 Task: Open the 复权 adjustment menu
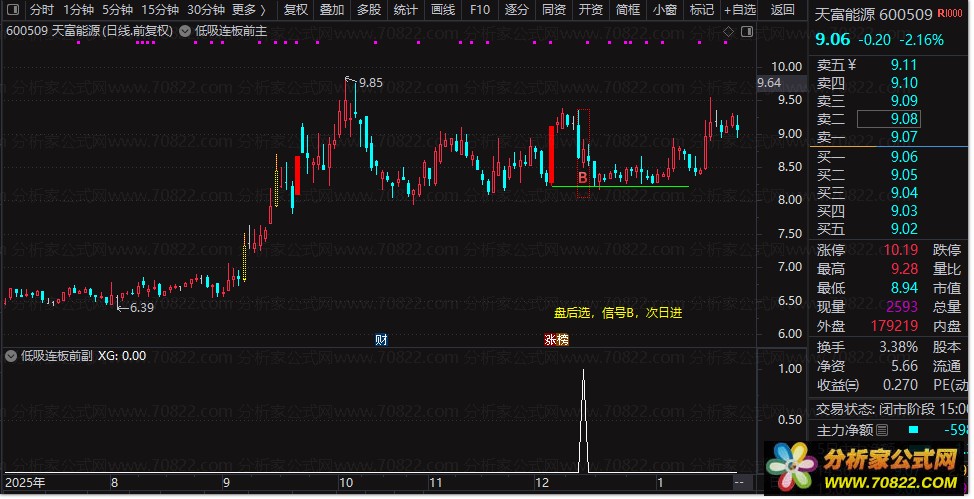(x=296, y=10)
